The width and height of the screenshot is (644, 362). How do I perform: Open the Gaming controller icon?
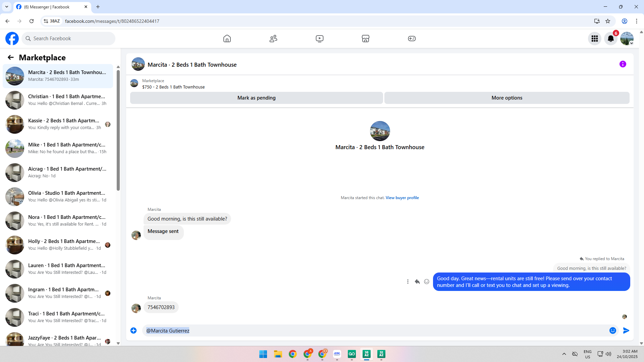click(x=412, y=39)
